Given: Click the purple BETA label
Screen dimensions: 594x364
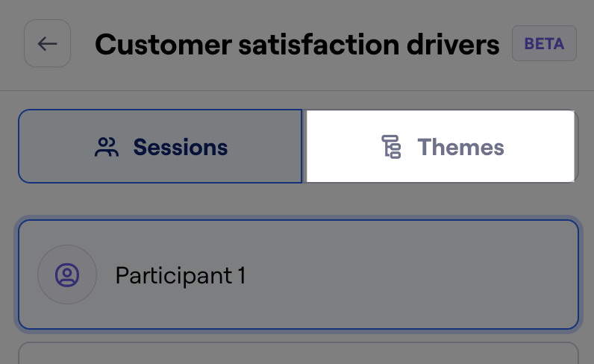Looking at the screenshot, I should [544, 44].
